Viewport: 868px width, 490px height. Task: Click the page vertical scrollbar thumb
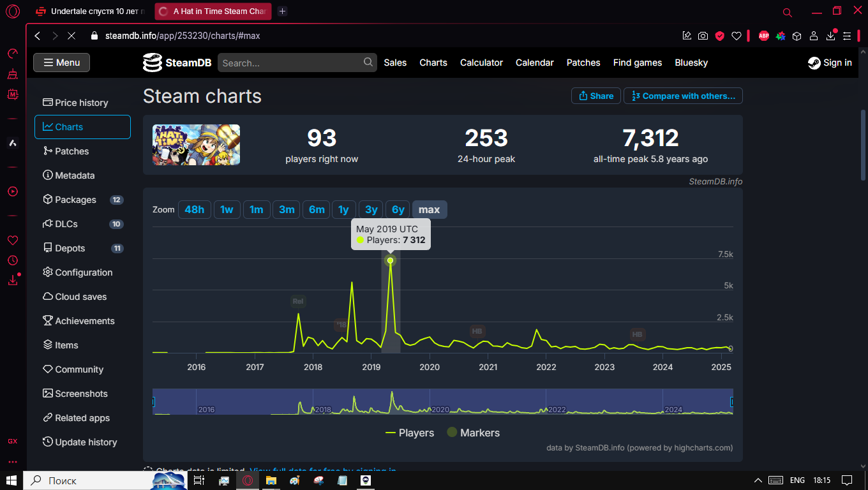pyautogui.click(x=863, y=145)
